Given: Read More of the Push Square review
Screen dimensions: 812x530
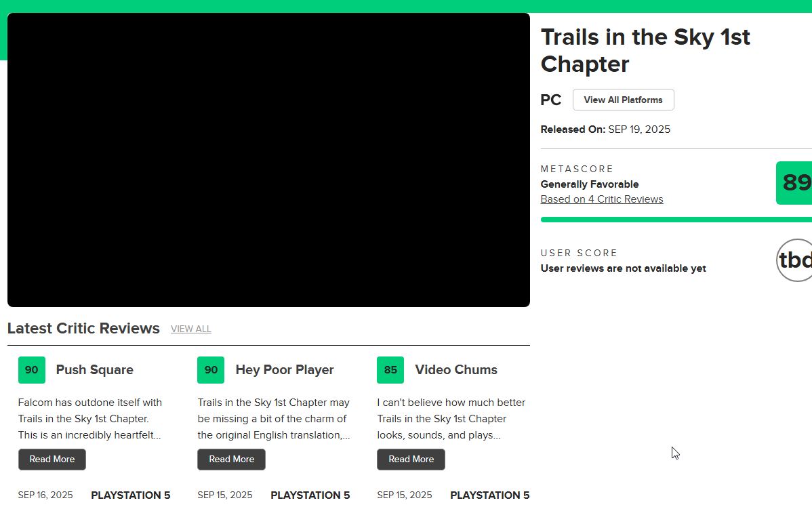Looking at the screenshot, I should (52, 460).
